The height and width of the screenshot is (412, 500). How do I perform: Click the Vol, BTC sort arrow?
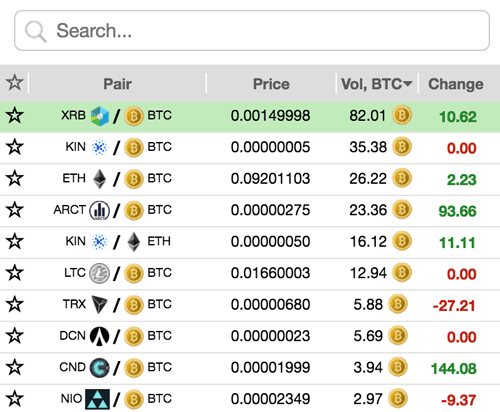(408, 83)
